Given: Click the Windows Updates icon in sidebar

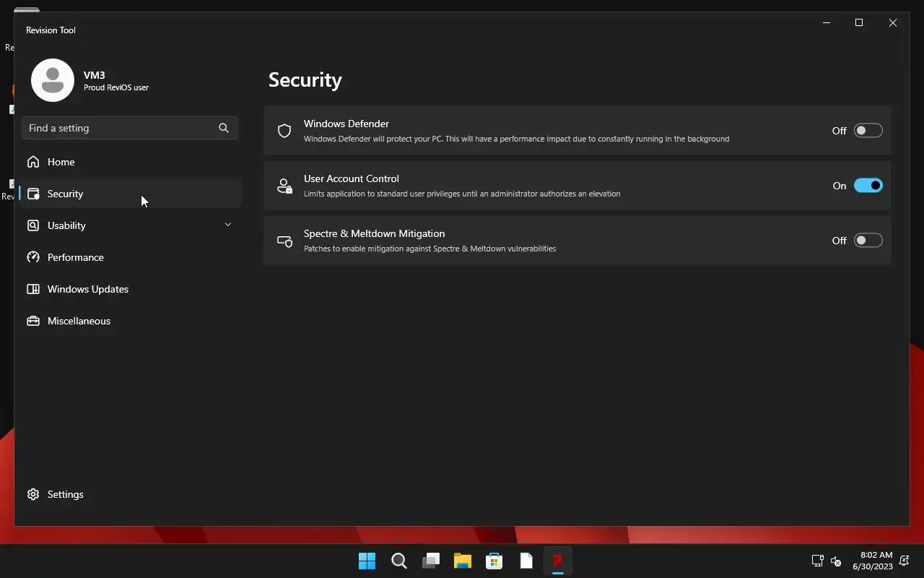Looking at the screenshot, I should [33, 289].
